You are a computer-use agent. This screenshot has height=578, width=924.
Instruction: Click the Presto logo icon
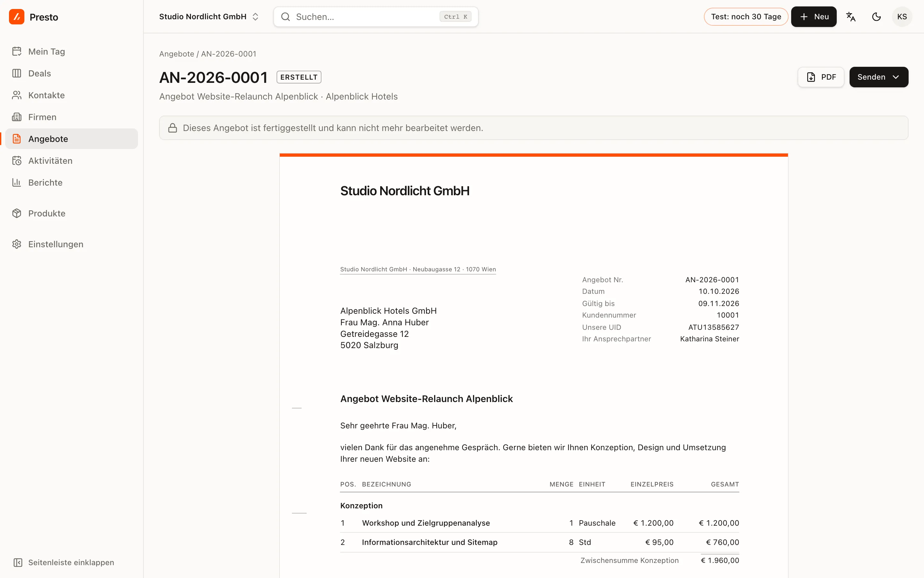16,17
